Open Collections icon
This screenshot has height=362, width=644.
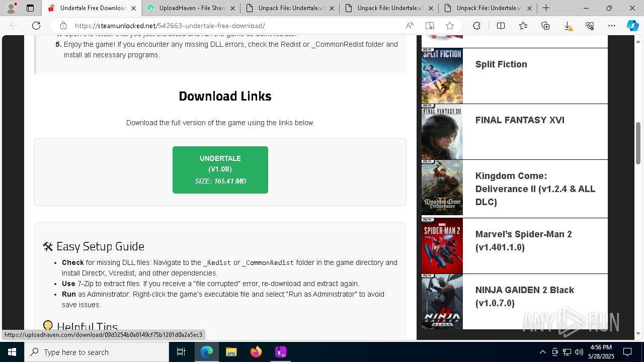point(545,26)
